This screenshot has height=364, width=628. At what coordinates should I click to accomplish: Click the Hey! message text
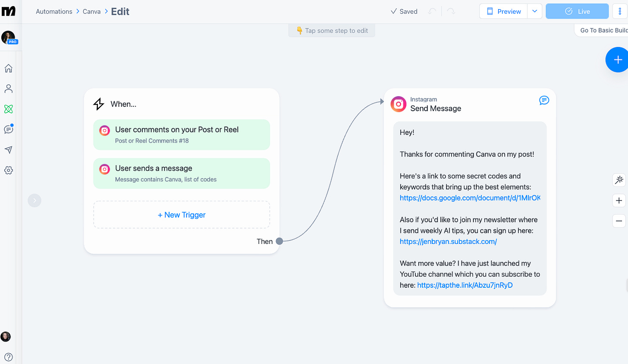click(x=407, y=132)
